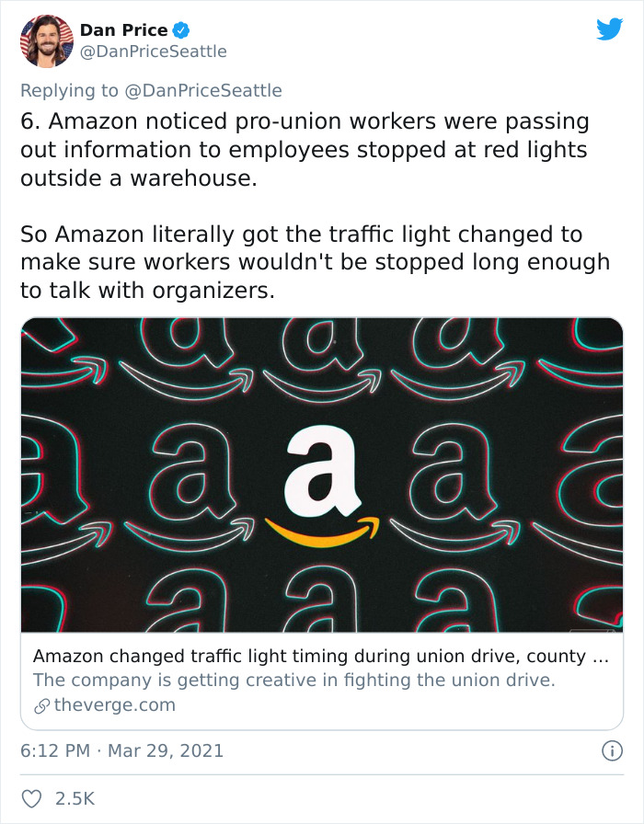Click the Amazon smile logo in the image
644x824 pixels.
pos(324,532)
